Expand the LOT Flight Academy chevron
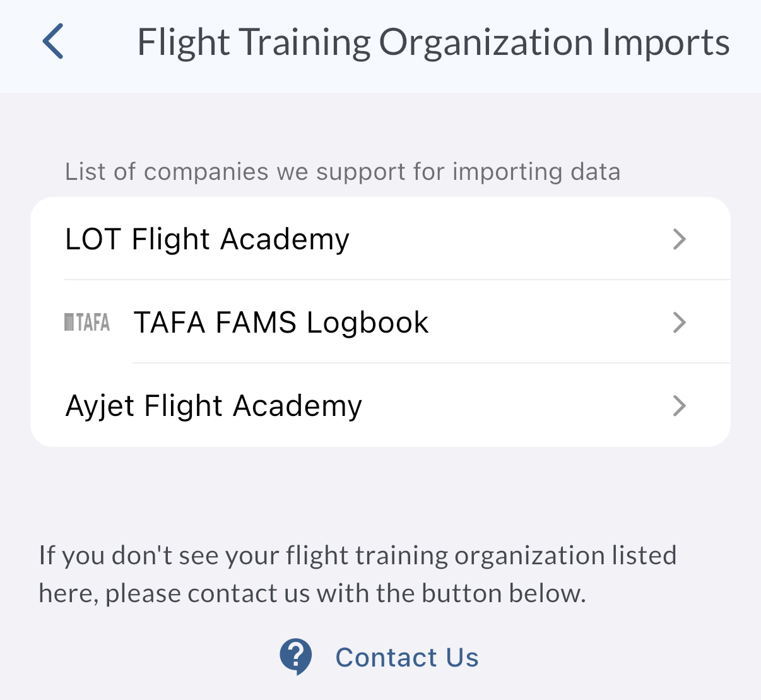The image size is (761, 700). tap(679, 239)
